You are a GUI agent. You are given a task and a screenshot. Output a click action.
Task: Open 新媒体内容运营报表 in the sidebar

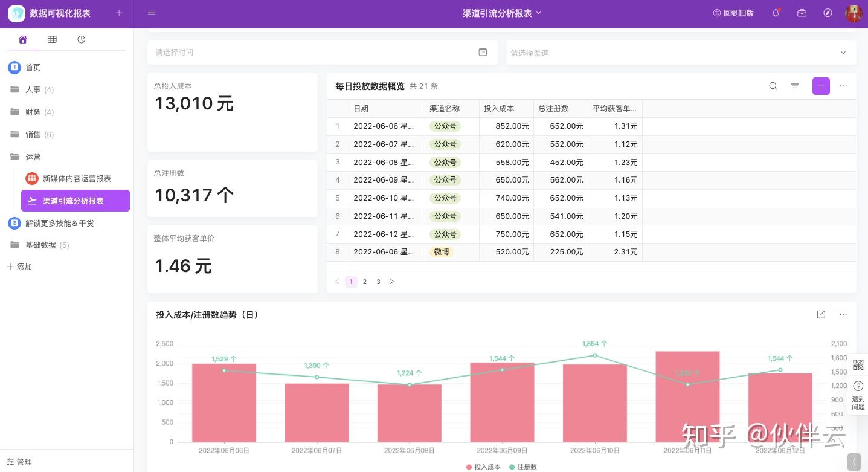[x=77, y=178]
